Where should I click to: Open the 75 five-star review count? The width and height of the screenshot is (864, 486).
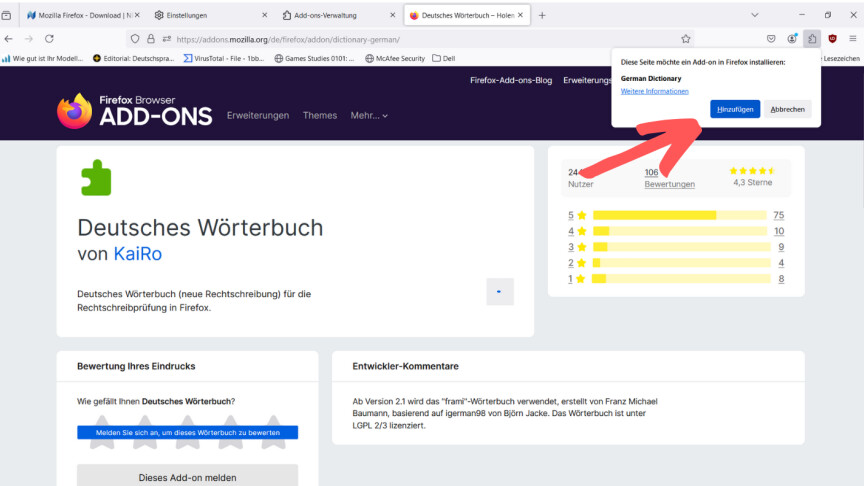779,215
